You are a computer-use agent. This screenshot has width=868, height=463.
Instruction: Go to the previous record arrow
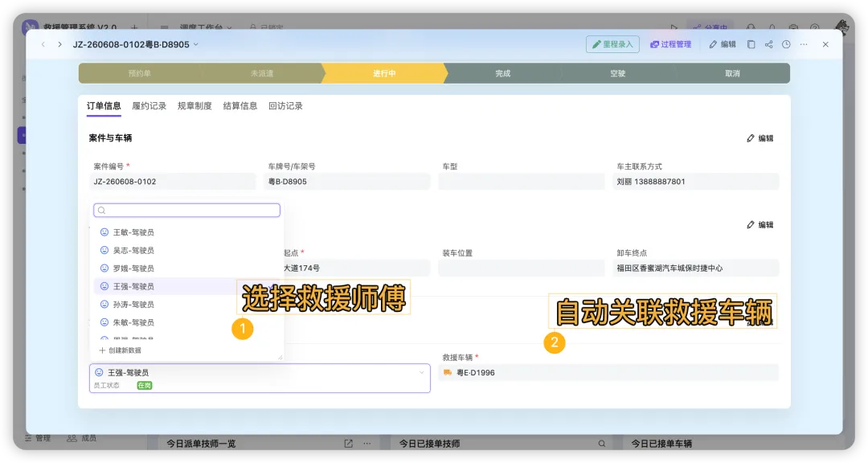pyautogui.click(x=43, y=44)
